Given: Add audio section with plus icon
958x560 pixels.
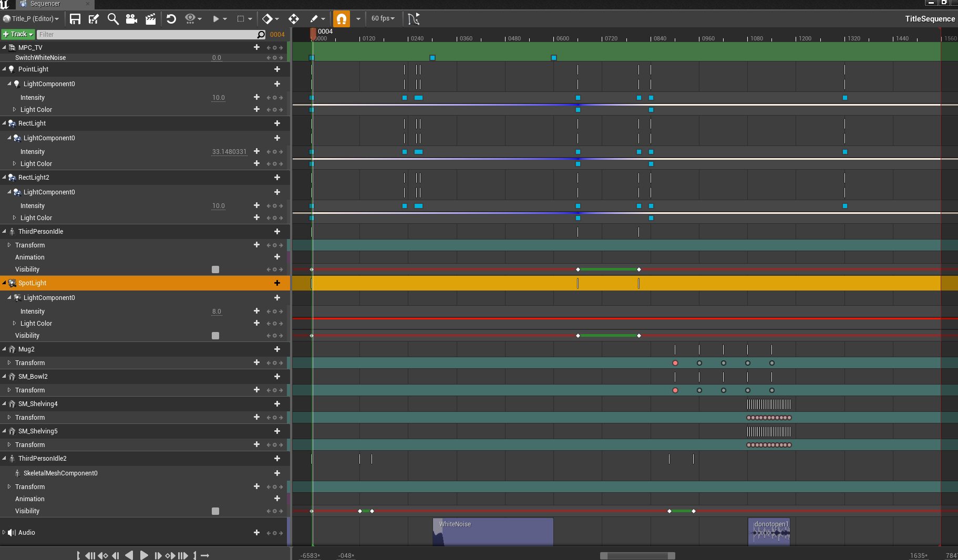Looking at the screenshot, I should click(256, 532).
